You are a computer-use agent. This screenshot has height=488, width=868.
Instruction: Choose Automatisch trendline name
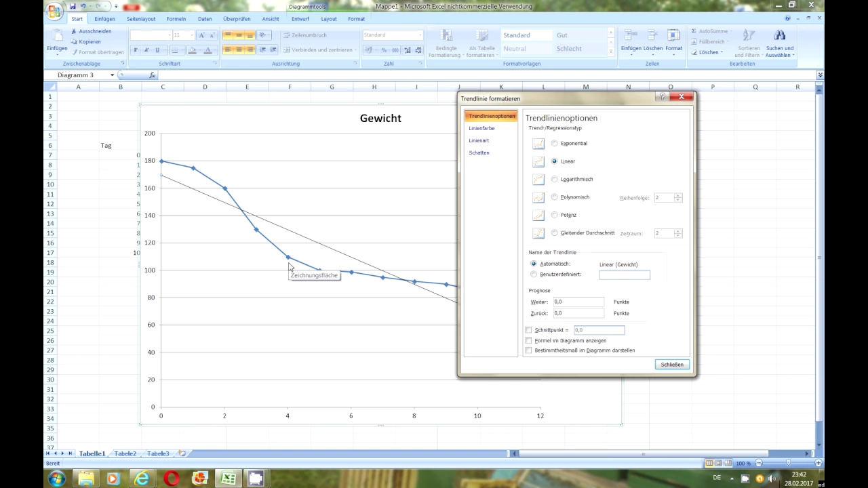click(x=534, y=264)
